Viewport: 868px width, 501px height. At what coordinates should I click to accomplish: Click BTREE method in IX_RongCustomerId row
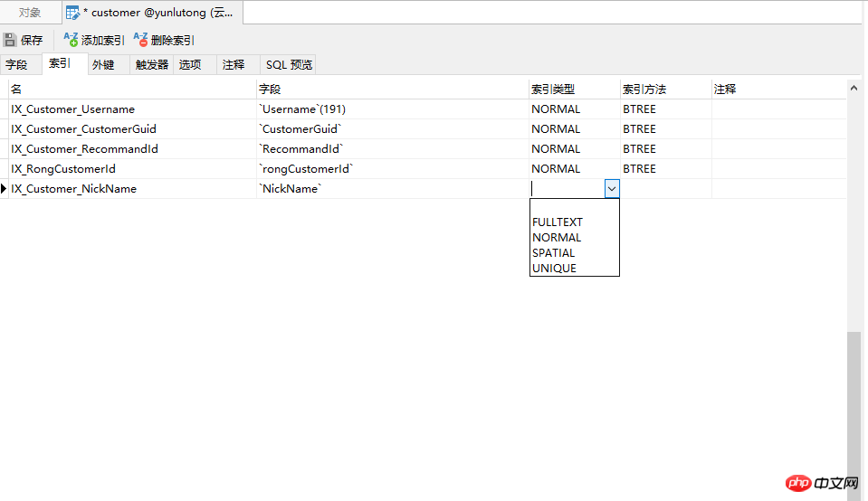click(x=665, y=169)
